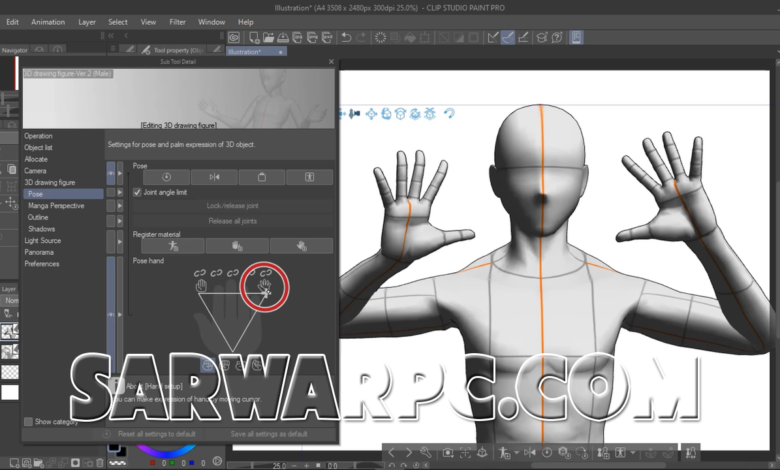Toggle the third finger lock link icon
Viewport: 780px width, 470px height.
[x=233, y=273]
